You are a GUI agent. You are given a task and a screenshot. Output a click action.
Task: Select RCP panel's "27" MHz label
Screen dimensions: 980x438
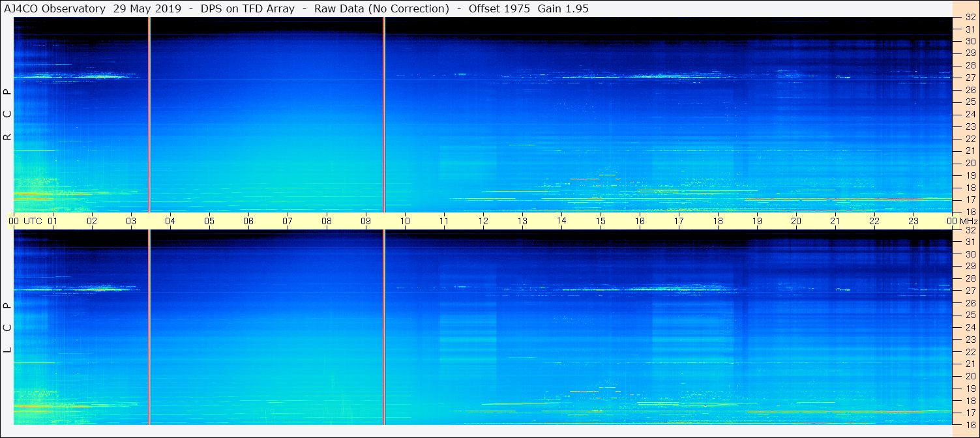[970, 78]
